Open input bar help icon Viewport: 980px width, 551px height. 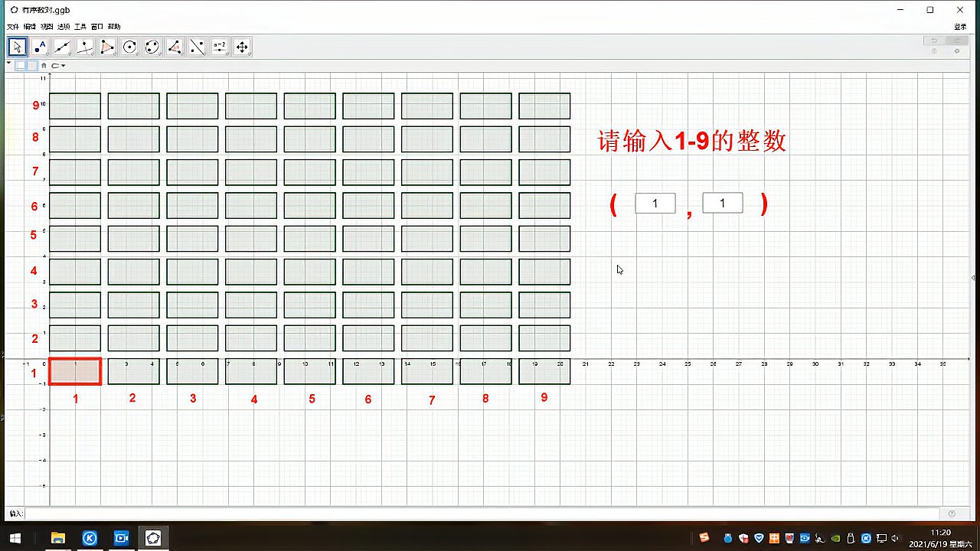click(952, 514)
